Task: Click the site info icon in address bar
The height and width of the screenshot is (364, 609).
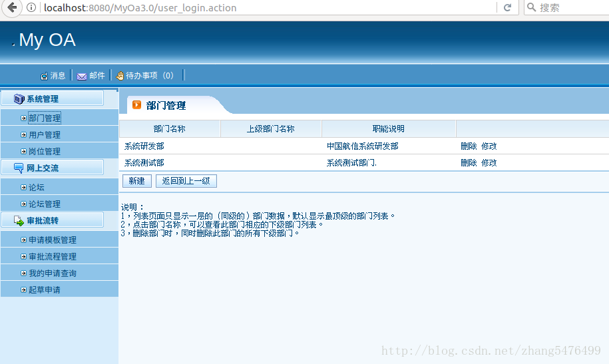Action: (x=31, y=7)
